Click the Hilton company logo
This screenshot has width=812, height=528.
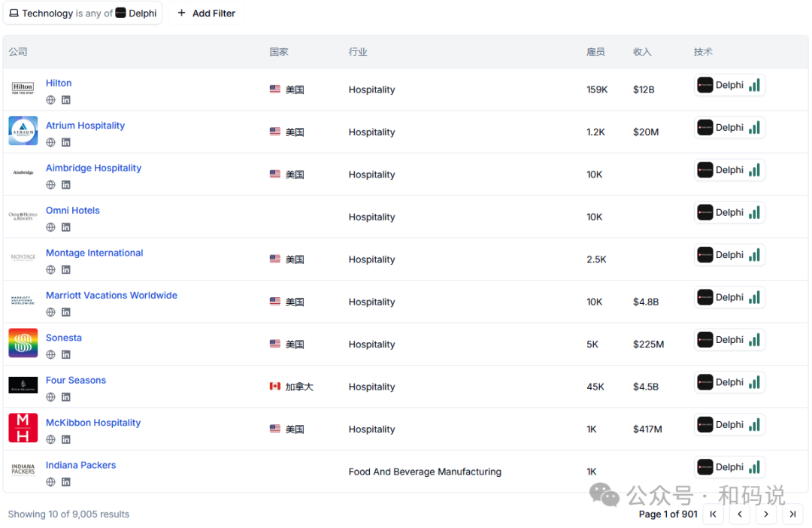click(23, 88)
